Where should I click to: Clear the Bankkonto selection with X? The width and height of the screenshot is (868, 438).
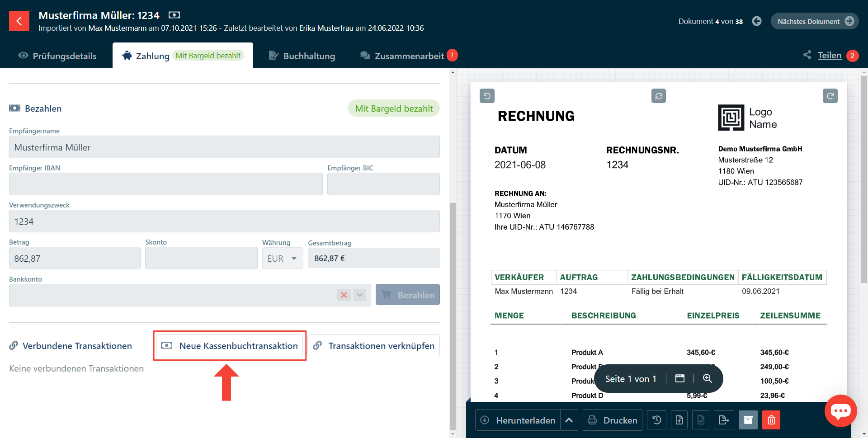(344, 295)
